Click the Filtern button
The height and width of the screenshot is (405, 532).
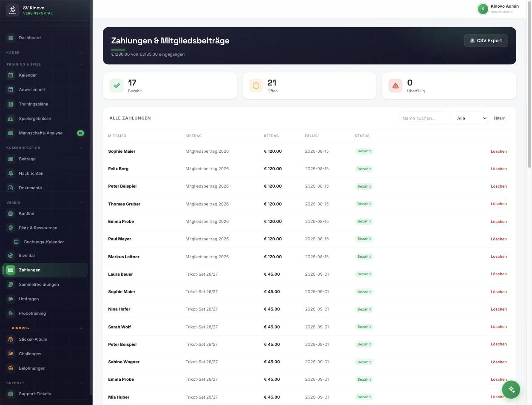[x=499, y=118]
